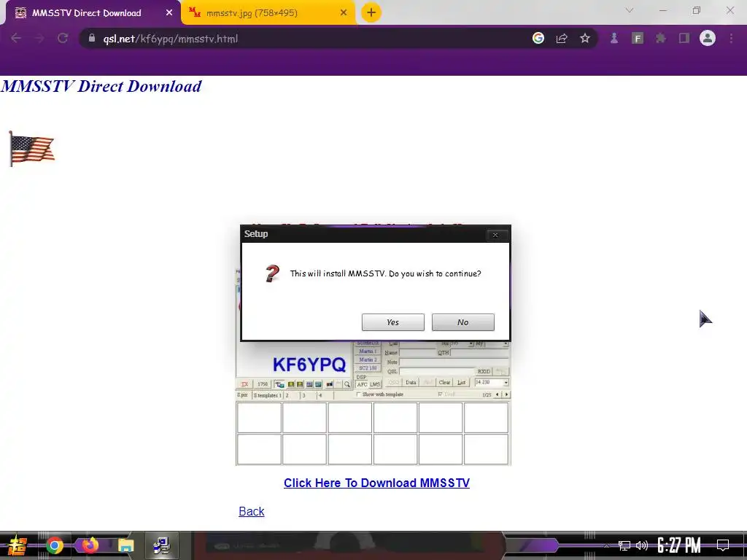
Task: Close the Setup dialog with its X
Action: (x=495, y=235)
